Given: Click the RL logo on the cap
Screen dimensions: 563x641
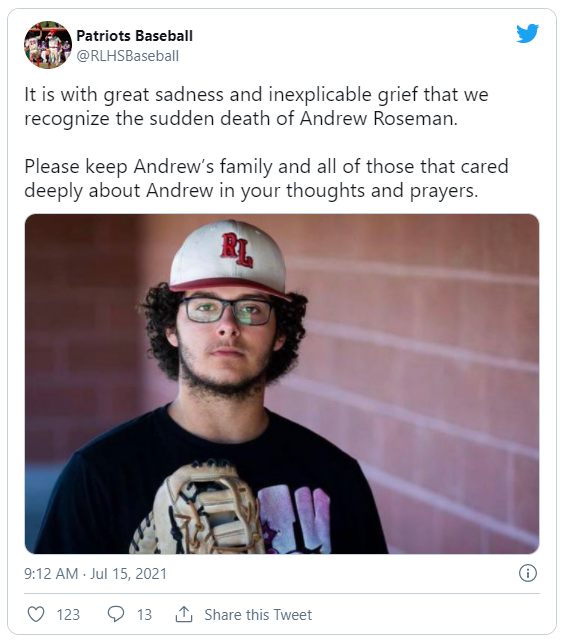Looking at the screenshot, I should pyautogui.click(x=237, y=250).
